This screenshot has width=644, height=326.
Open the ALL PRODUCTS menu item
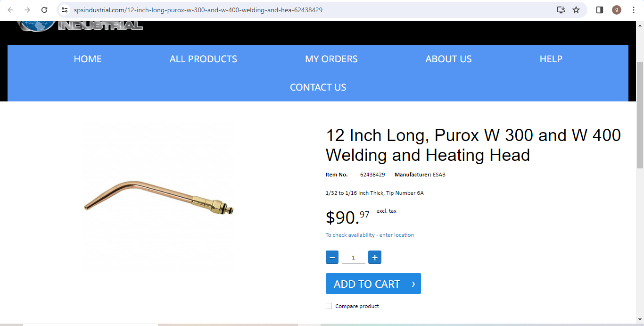(x=203, y=59)
